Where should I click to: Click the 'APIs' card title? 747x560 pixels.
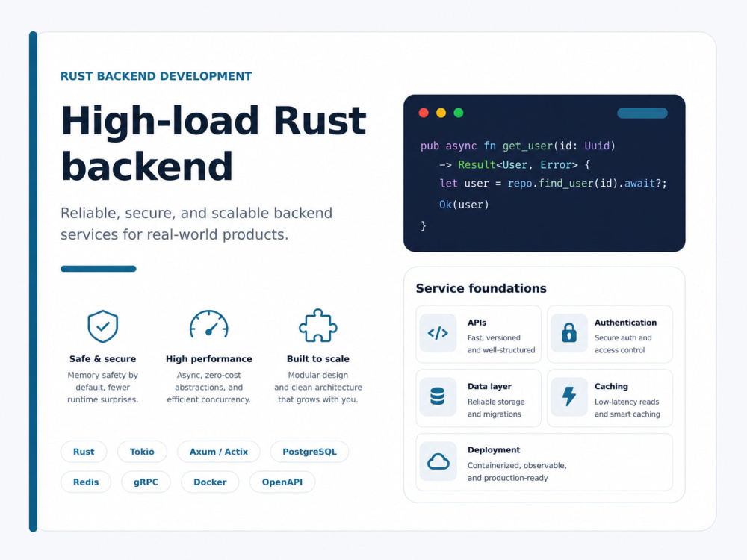(x=477, y=323)
